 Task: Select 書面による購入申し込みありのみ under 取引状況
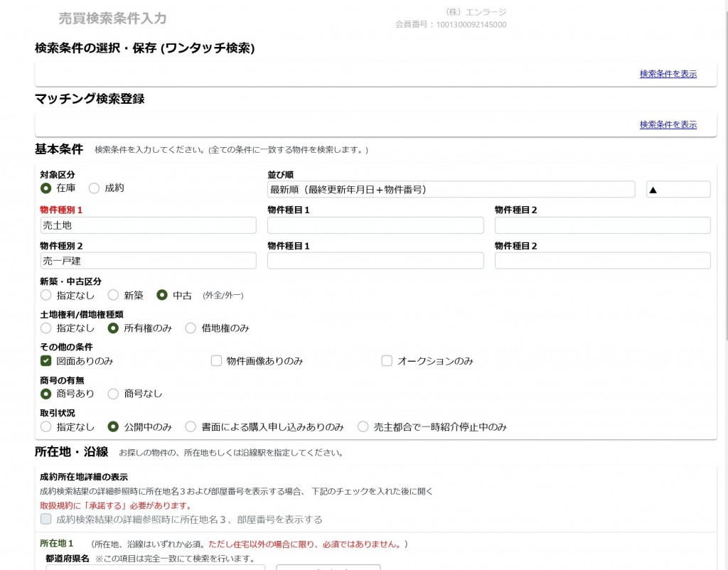tap(191, 426)
